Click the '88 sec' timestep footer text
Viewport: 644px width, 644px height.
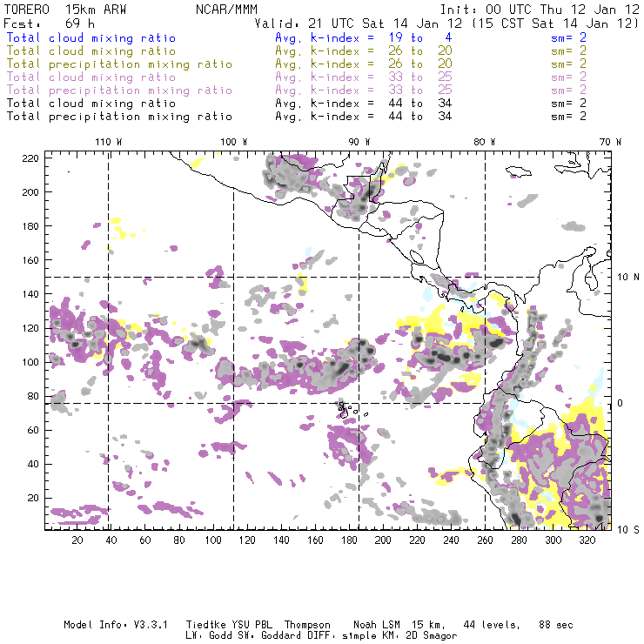click(556, 625)
